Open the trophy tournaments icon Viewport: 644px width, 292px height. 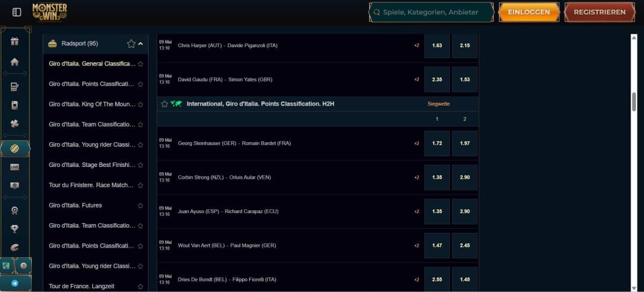(15, 229)
